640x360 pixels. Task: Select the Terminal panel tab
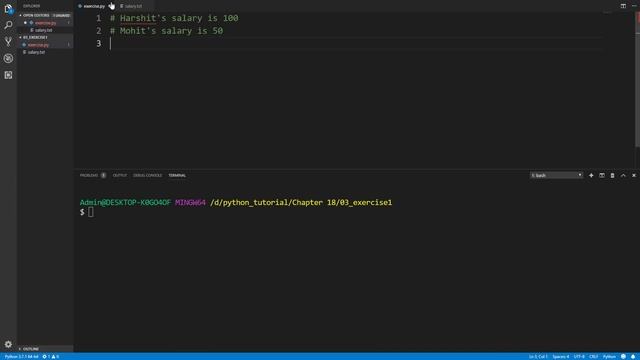(x=177, y=175)
